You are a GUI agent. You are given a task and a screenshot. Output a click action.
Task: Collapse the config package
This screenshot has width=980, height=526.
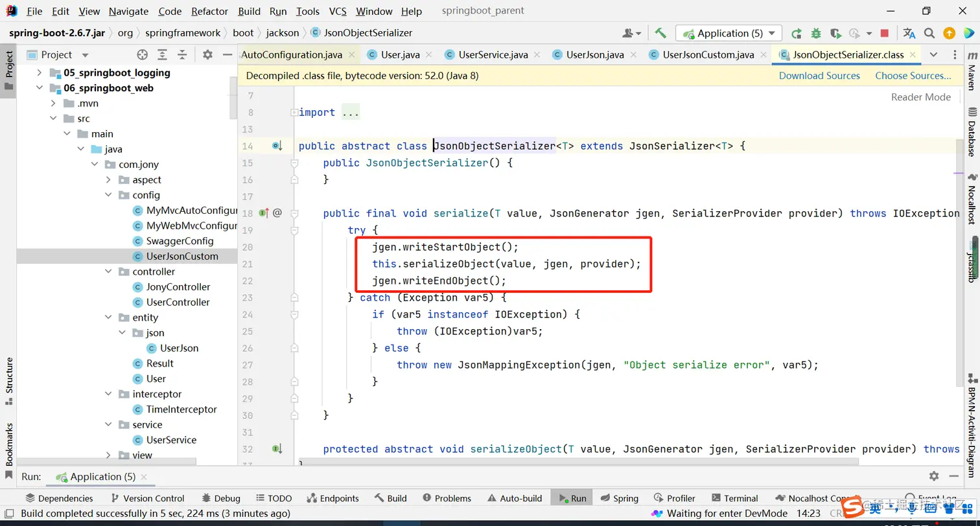click(108, 195)
